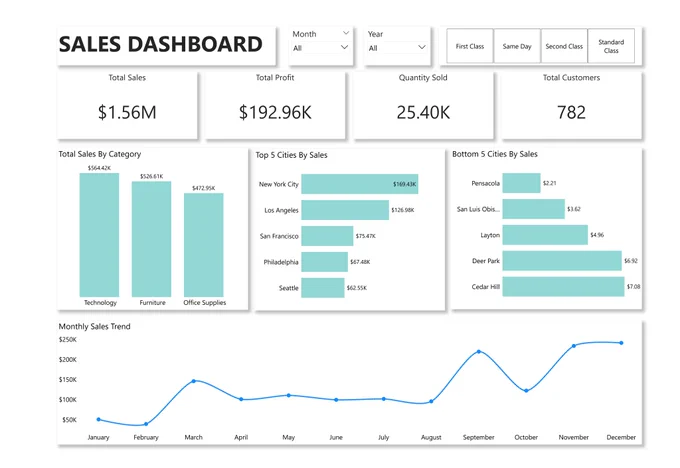This screenshot has height=468, width=680.
Task: Click the $564.42K data label
Action: [x=99, y=168]
